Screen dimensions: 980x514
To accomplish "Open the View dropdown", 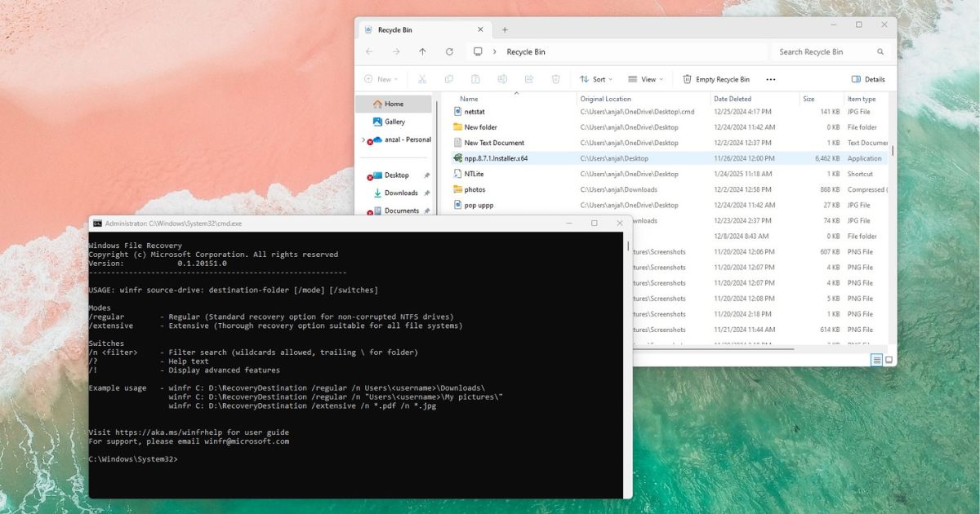I will (645, 79).
